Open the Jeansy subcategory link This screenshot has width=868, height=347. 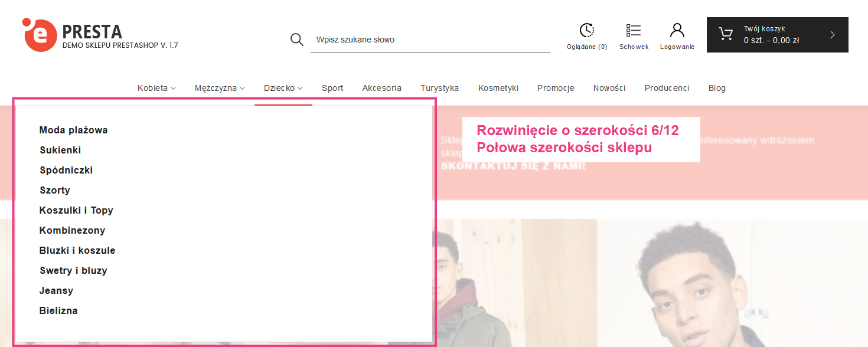coord(56,291)
